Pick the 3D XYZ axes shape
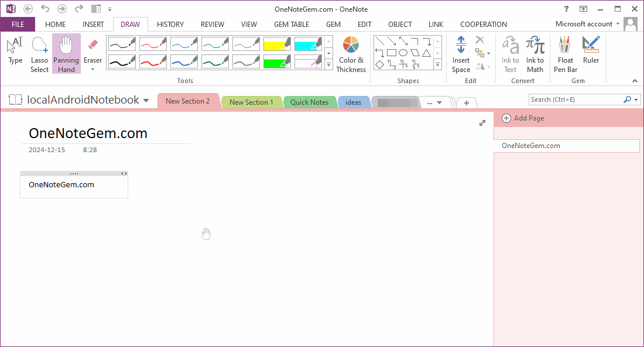Image resolution: width=644 pixels, height=347 pixels. (x=415, y=64)
